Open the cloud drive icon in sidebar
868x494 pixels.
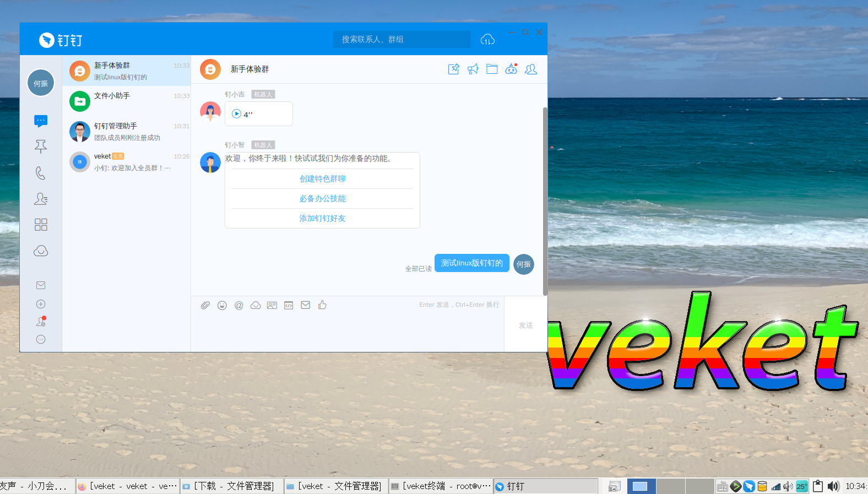pos(41,251)
